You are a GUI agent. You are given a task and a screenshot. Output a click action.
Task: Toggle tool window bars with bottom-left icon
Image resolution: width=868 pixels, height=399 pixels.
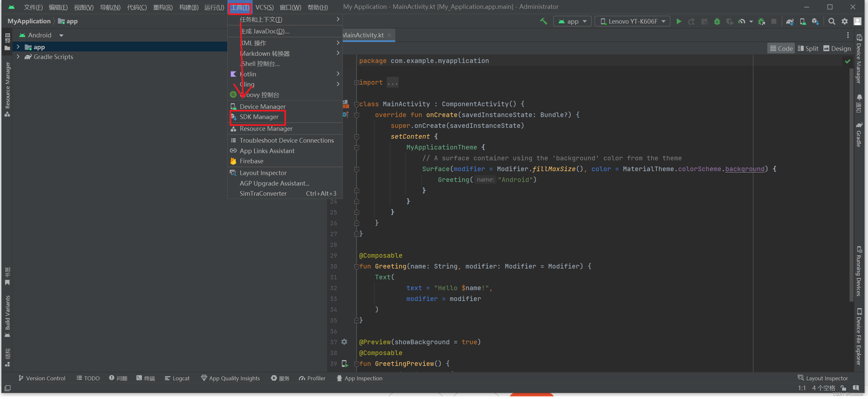(x=7, y=388)
